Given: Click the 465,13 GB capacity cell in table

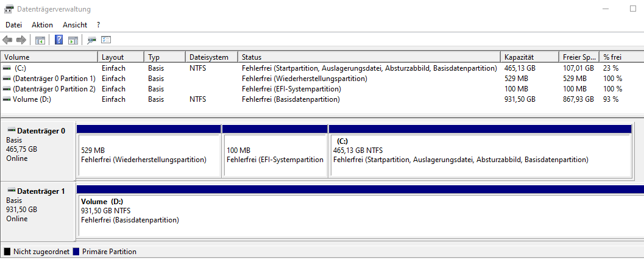Looking at the screenshot, I should pos(520,68).
